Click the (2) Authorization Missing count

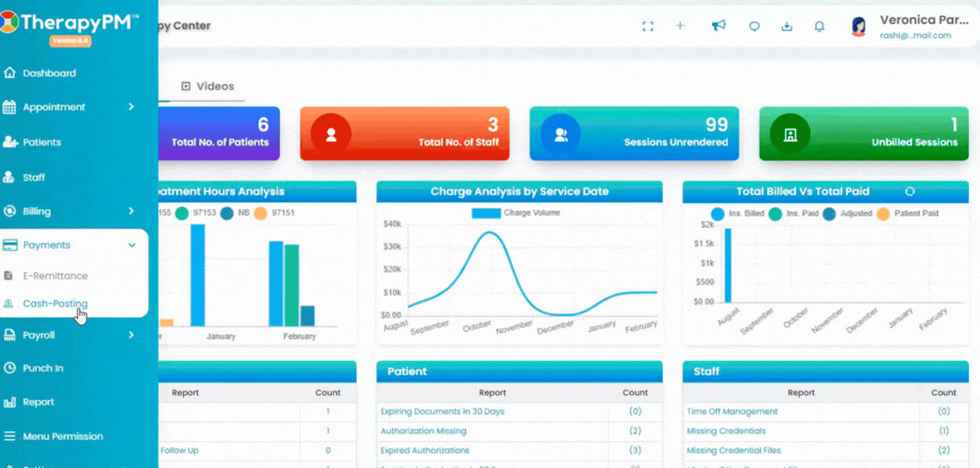tap(635, 431)
